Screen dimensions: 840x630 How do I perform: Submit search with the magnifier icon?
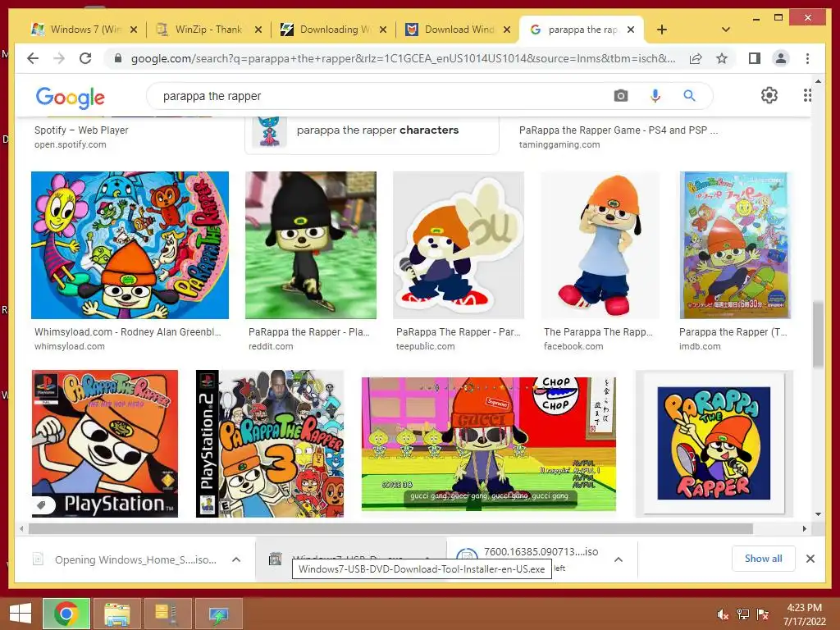(689, 96)
